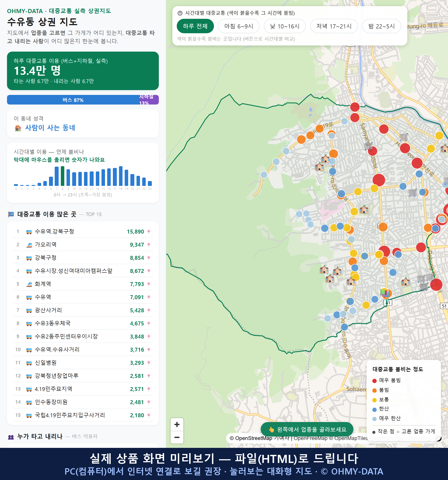Open the OpenFreeMap attribution link
The image size is (448, 480).
[x=310, y=438]
